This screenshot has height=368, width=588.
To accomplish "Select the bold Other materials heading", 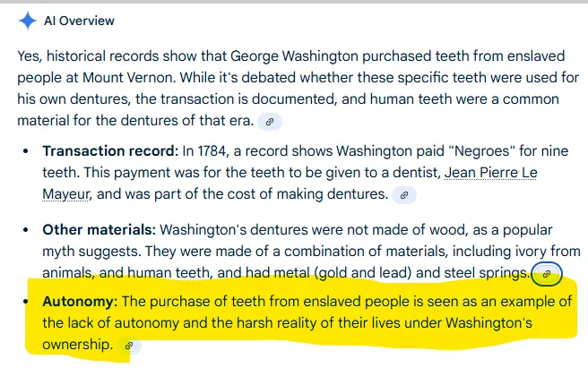I will 99,230.
